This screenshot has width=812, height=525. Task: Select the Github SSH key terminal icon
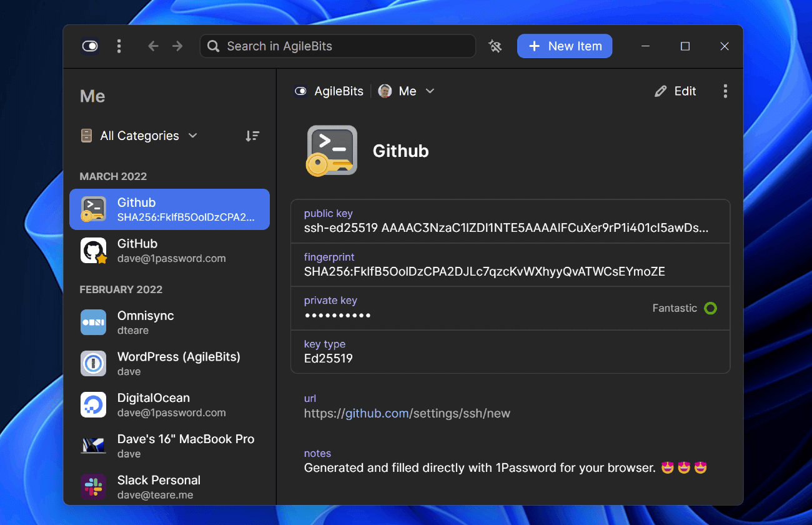(x=93, y=209)
